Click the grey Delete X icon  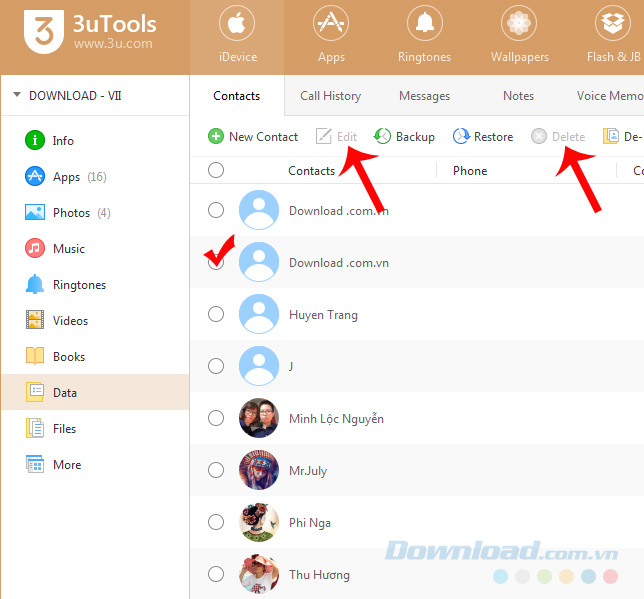click(538, 136)
